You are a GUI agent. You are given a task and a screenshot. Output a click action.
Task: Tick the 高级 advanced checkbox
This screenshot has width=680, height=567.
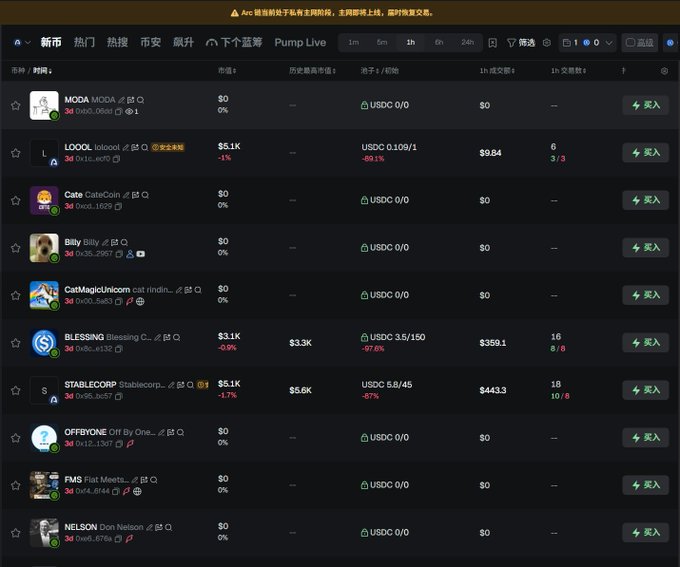tap(630, 43)
